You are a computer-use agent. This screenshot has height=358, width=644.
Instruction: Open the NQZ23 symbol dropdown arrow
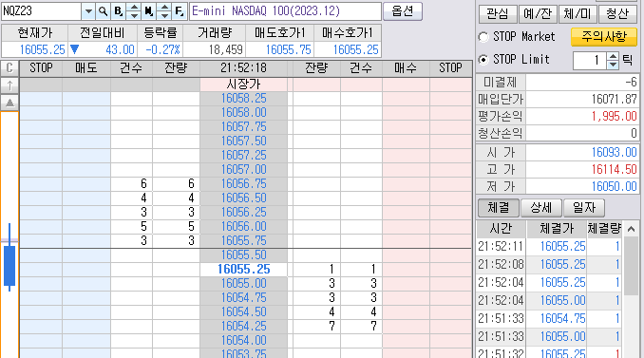(x=88, y=11)
